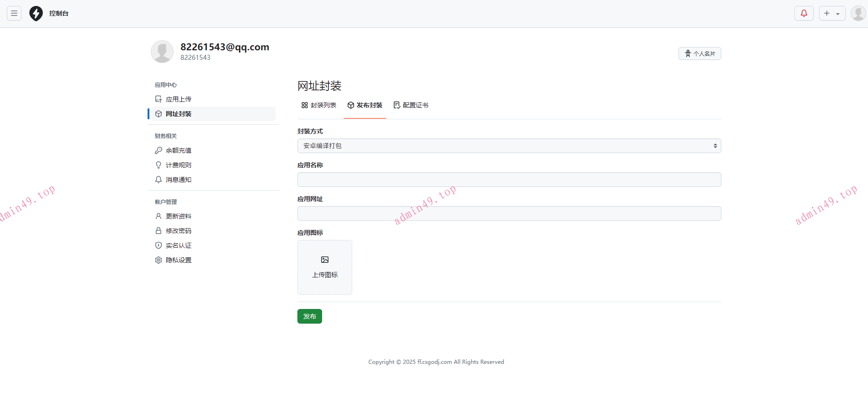The image size is (868, 410).
Task: Click the lightning bolt logo
Action: [x=36, y=13]
